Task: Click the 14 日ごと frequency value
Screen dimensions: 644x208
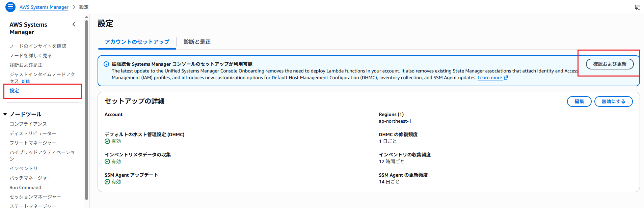Action: (x=389, y=182)
